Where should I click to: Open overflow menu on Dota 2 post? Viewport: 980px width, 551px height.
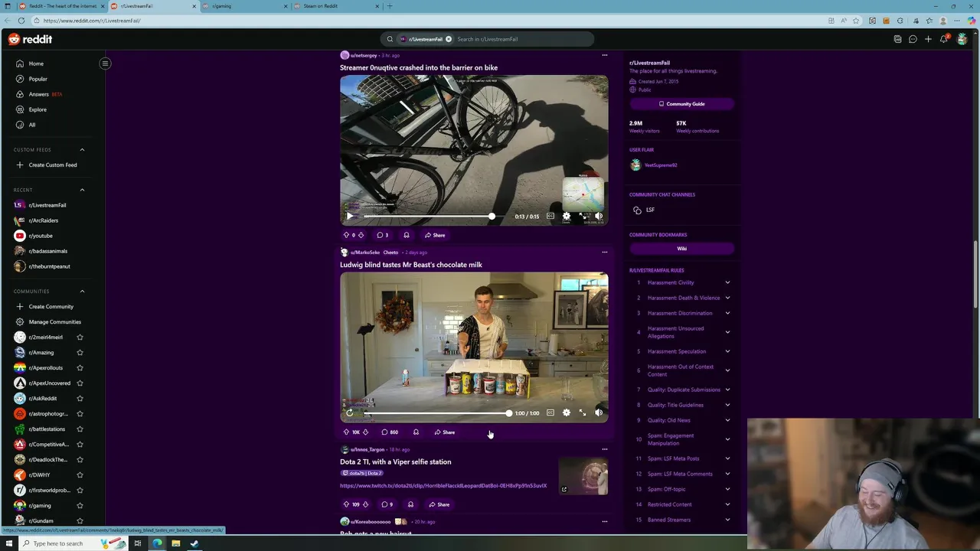[x=604, y=449]
